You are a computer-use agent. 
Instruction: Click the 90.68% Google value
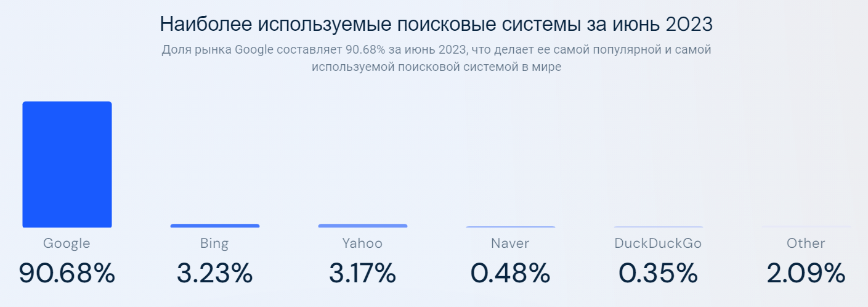click(67, 274)
